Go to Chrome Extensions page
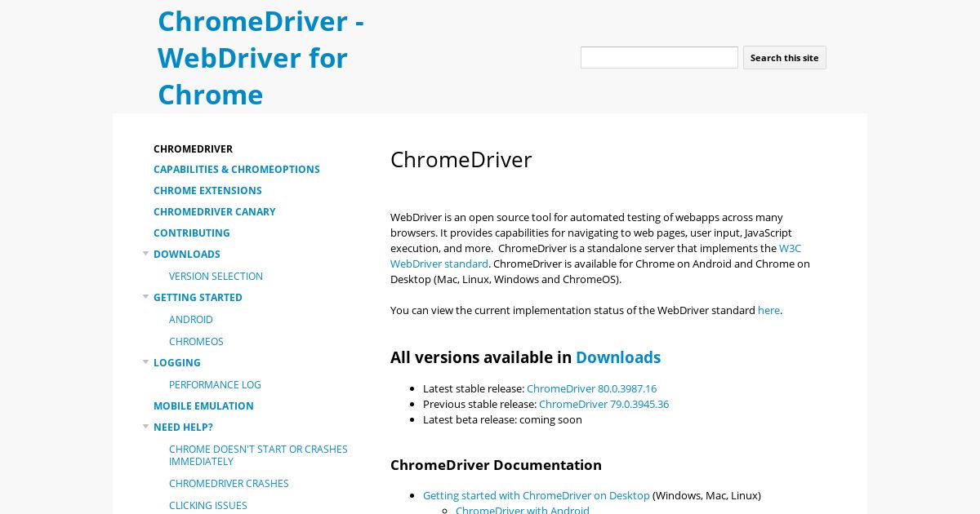 [207, 191]
